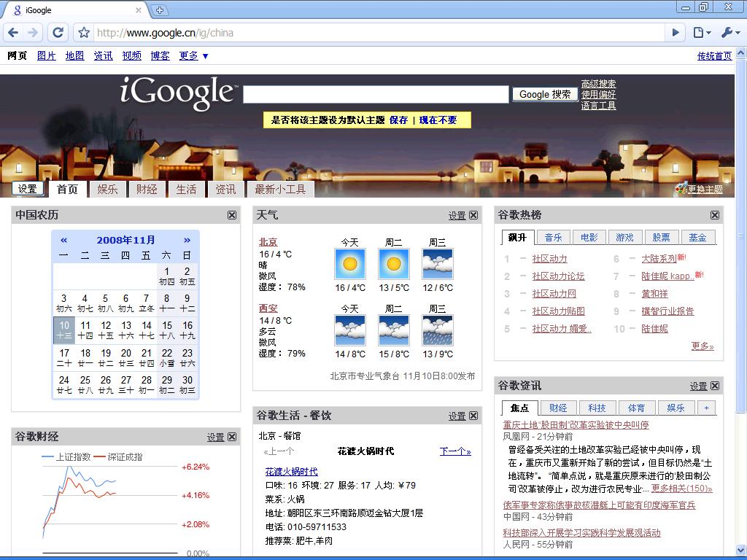Select the 游戏 tab in 谷歌热榜
Viewport: 747px width, 560px height.
(x=625, y=237)
